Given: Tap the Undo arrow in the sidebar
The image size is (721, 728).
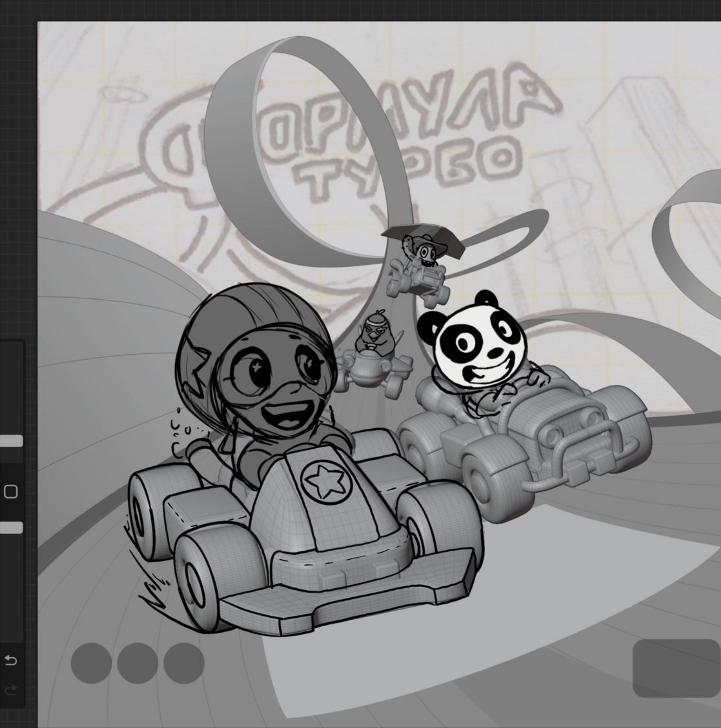Looking at the screenshot, I should point(11,660).
